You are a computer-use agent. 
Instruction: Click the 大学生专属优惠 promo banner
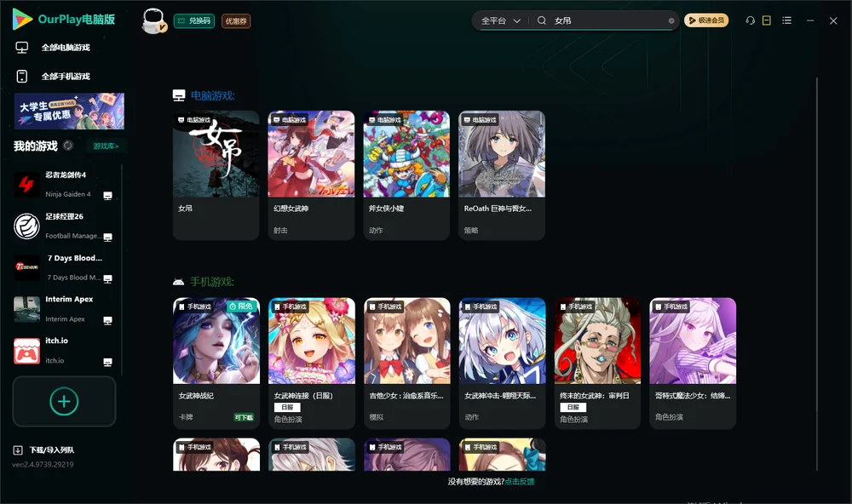pos(69,112)
